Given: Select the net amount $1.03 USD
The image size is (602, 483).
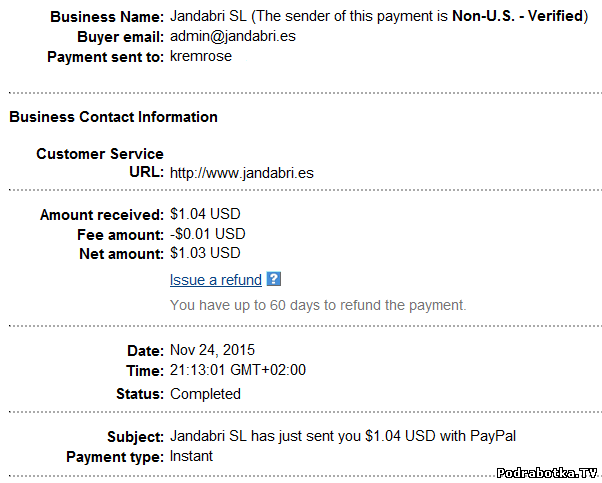Looking at the screenshot, I should [x=205, y=253].
